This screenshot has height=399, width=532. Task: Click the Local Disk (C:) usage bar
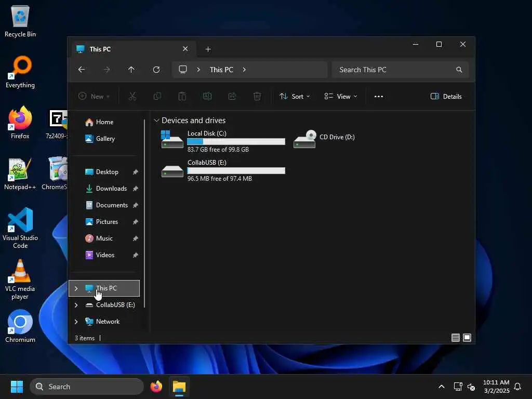point(236,141)
